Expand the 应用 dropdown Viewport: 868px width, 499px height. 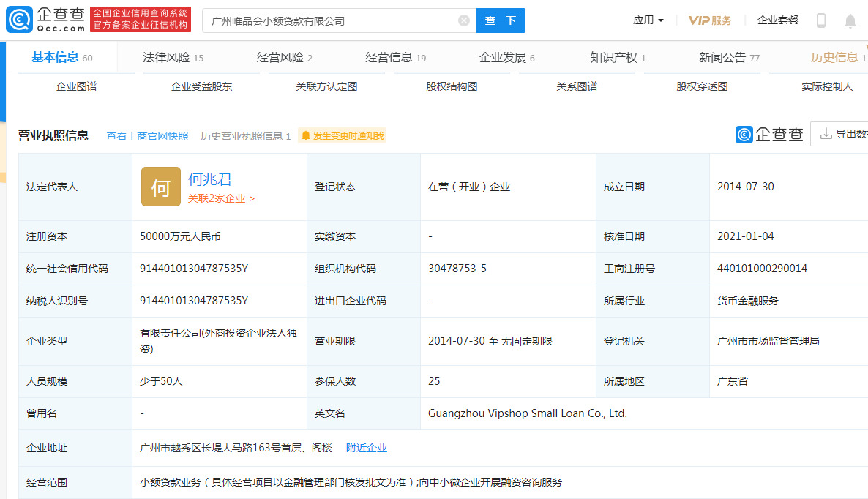click(x=648, y=20)
